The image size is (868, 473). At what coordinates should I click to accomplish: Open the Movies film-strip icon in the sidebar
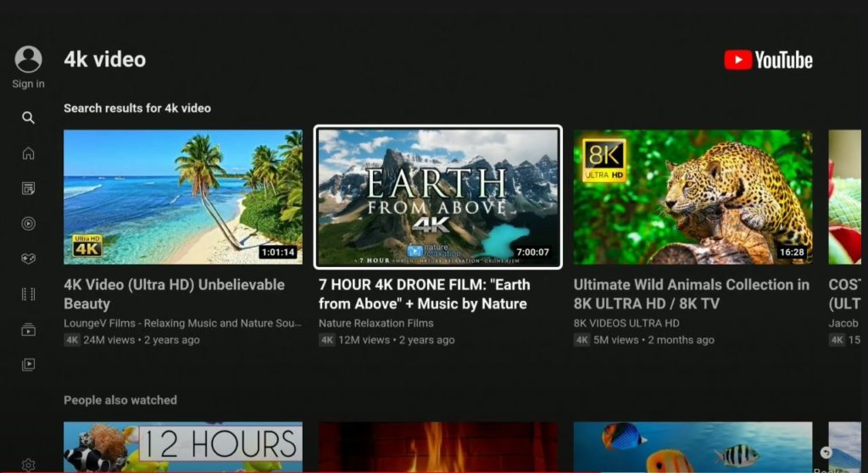28,294
